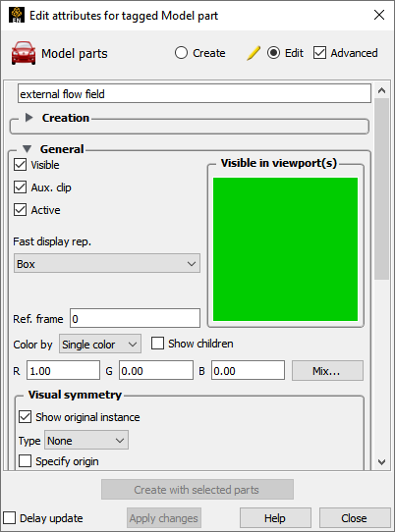The image size is (395, 532).
Task: Uncheck the Advanced checkbox
Action: point(319,53)
